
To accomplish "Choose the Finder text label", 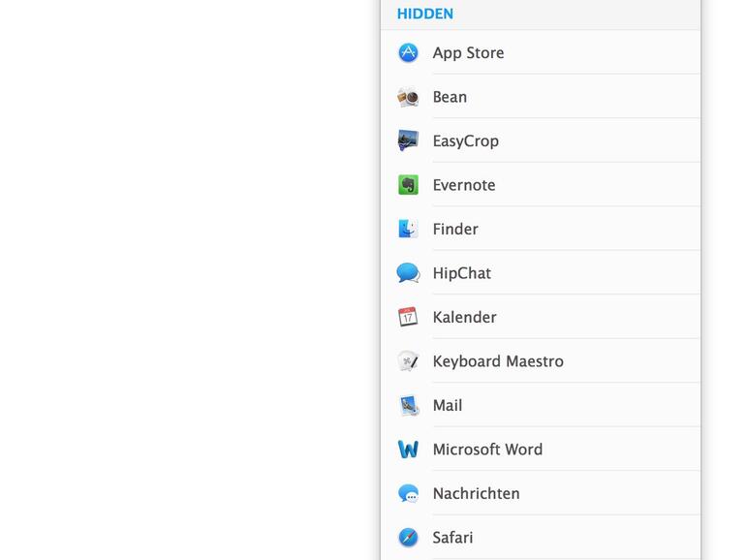I will pyautogui.click(x=455, y=230).
